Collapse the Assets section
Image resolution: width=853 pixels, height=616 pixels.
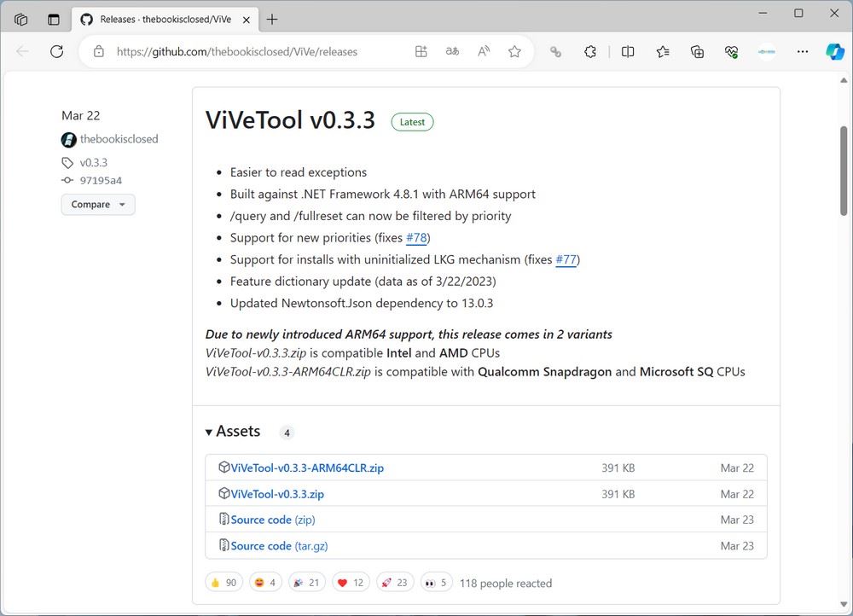tap(233, 432)
